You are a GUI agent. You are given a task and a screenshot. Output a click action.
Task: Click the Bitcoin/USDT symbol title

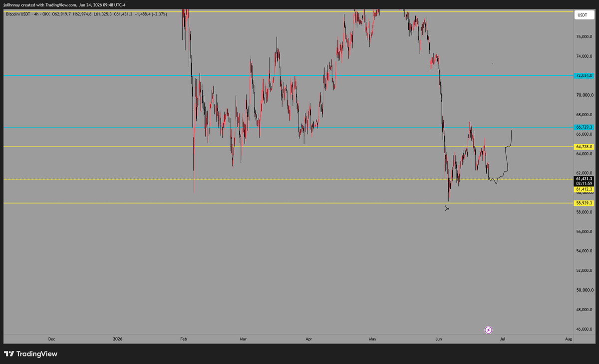19,14
